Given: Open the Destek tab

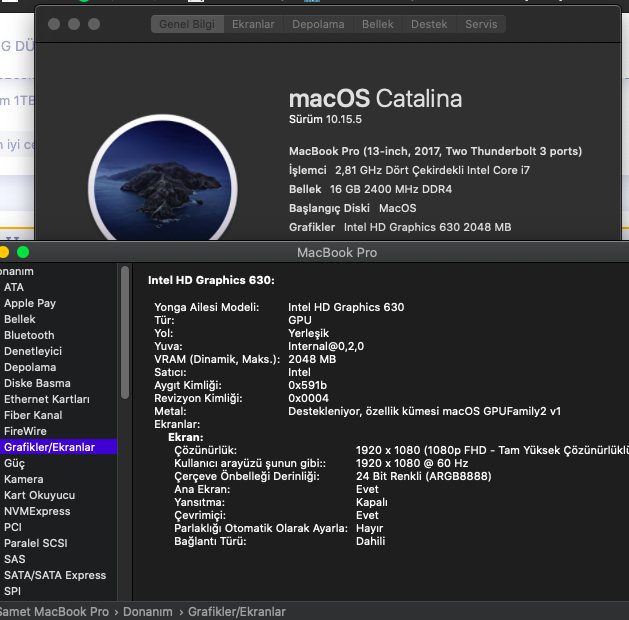Looking at the screenshot, I should (430, 24).
